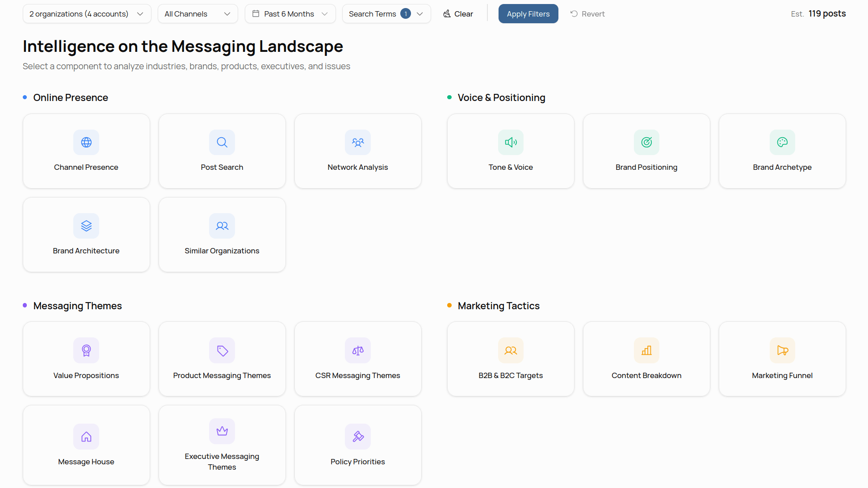Open Value Propositions analysis
This screenshot has width=868, height=488.
[86, 359]
